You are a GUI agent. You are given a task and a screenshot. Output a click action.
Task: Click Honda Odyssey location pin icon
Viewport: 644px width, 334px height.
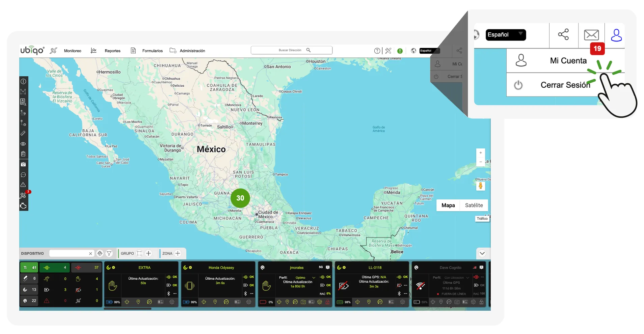coord(215,302)
